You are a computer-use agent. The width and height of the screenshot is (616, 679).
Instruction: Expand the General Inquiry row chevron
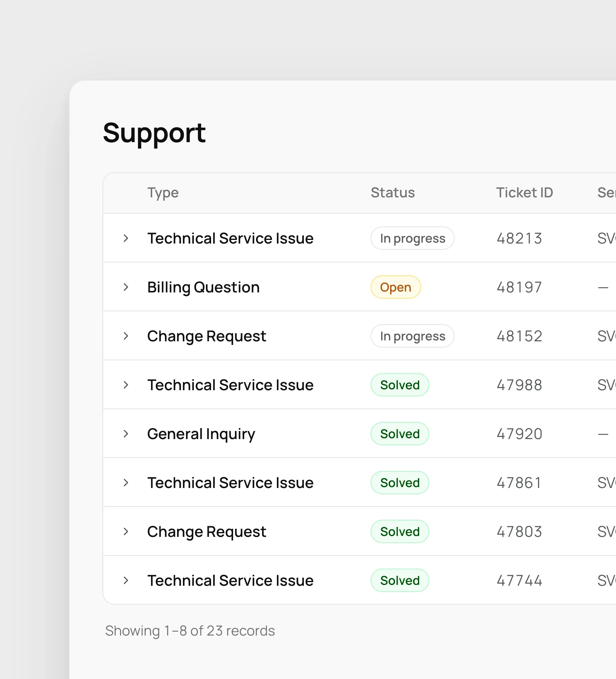[126, 433]
